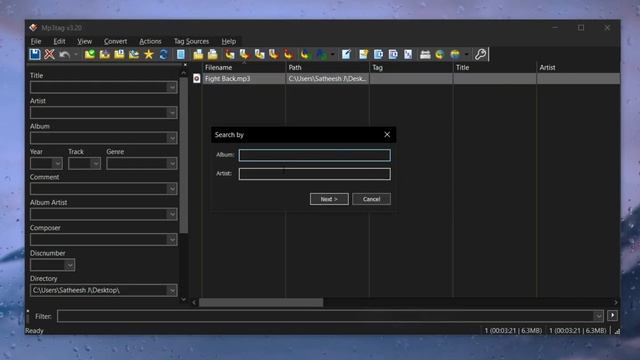Viewport: 640px width, 360px height.
Task: Open the yellow star favorites icon
Action: 149,54
